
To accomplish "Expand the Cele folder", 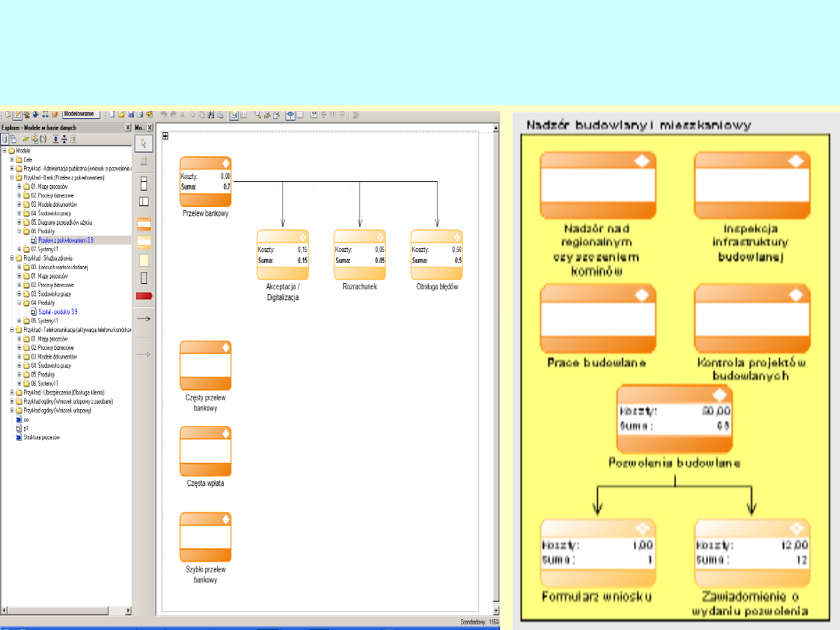I will point(12,159).
